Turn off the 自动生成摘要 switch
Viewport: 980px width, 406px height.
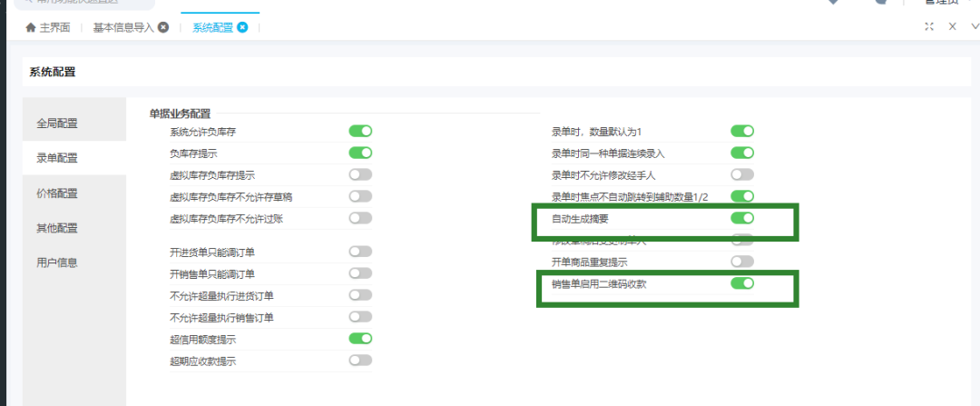(x=742, y=218)
